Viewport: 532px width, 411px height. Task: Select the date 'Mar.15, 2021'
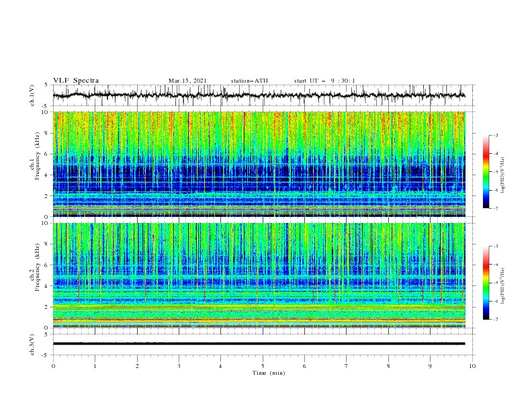click(x=187, y=81)
